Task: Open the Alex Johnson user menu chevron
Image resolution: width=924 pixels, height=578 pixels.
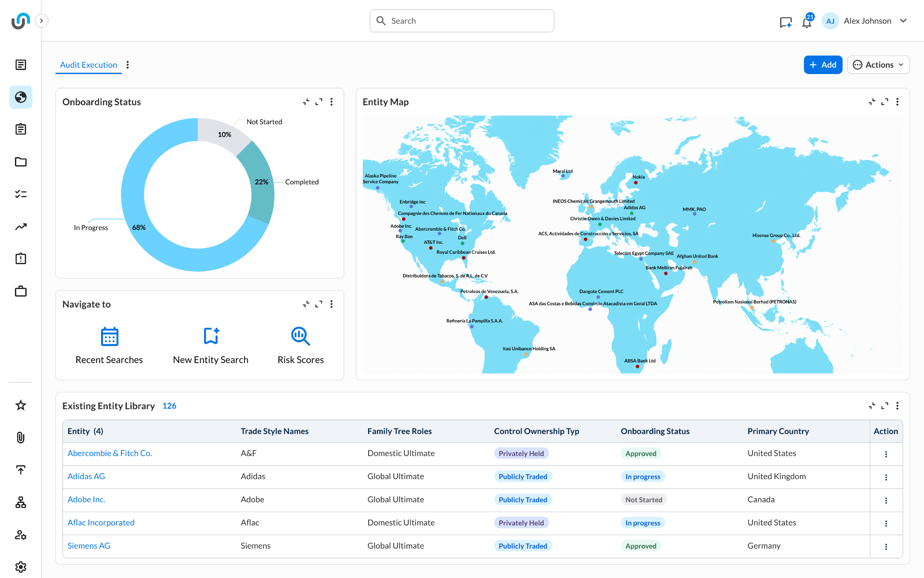Action: pyautogui.click(x=903, y=21)
